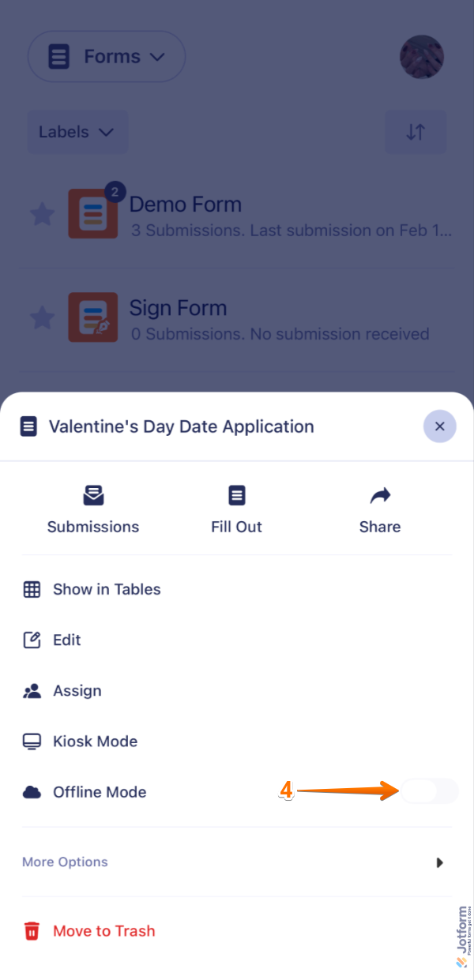Select the Edit form icon
This screenshot has height=980, width=474.
click(32, 640)
